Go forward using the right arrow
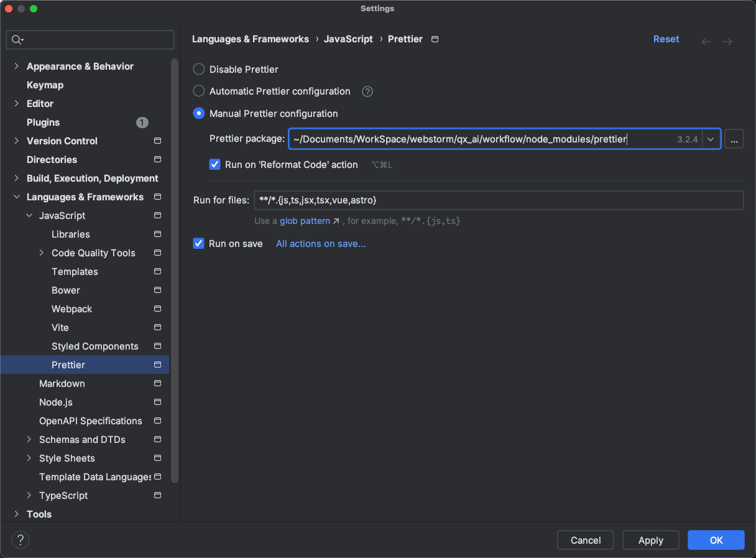 tap(727, 42)
